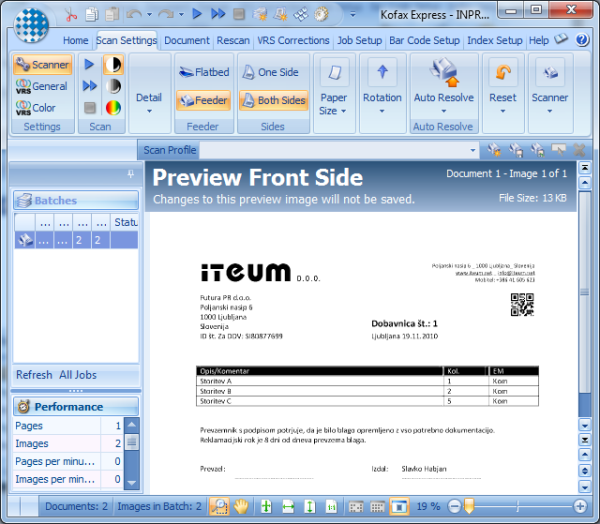Click the General VRS settings button
This screenshot has height=524, width=600.
42,86
